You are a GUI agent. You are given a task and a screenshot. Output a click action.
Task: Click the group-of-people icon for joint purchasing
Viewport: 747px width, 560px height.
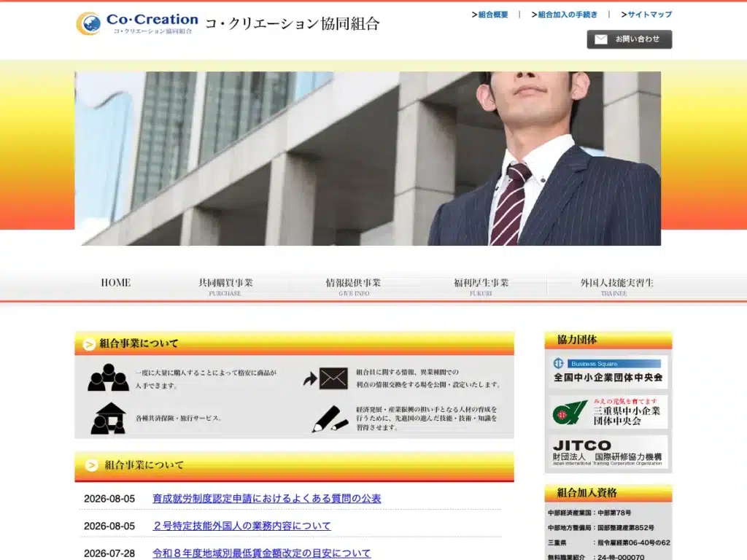pos(108,378)
